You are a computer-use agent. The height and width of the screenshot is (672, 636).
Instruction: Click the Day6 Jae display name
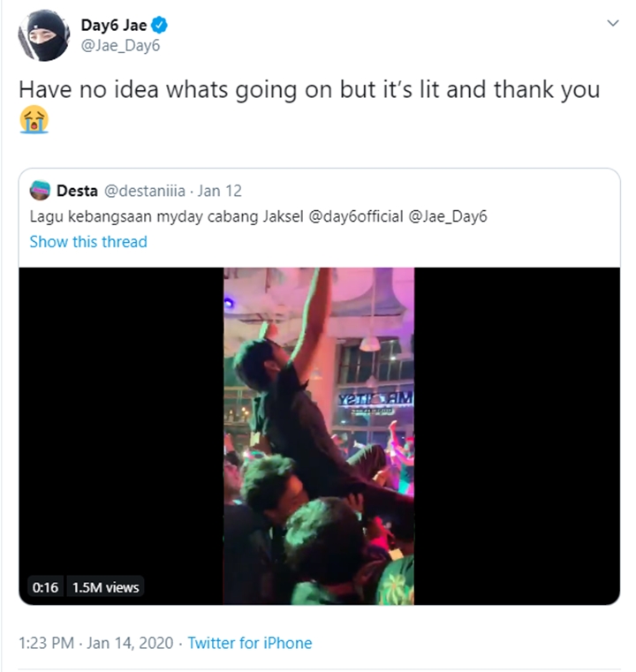click(113, 26)
